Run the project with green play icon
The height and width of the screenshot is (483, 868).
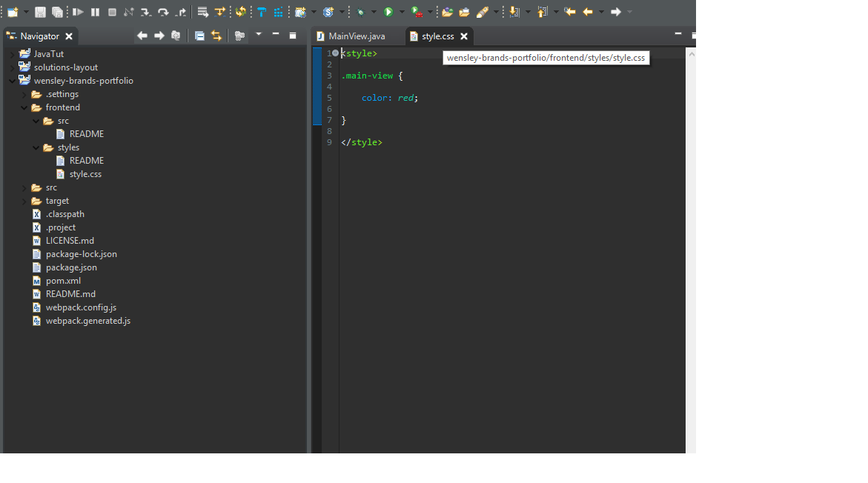[x=388, y=12]
